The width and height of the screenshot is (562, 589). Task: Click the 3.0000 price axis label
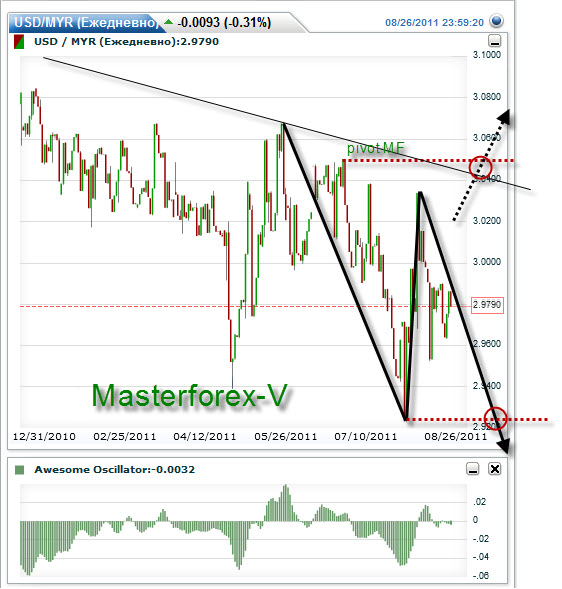[x=486, y=261]
